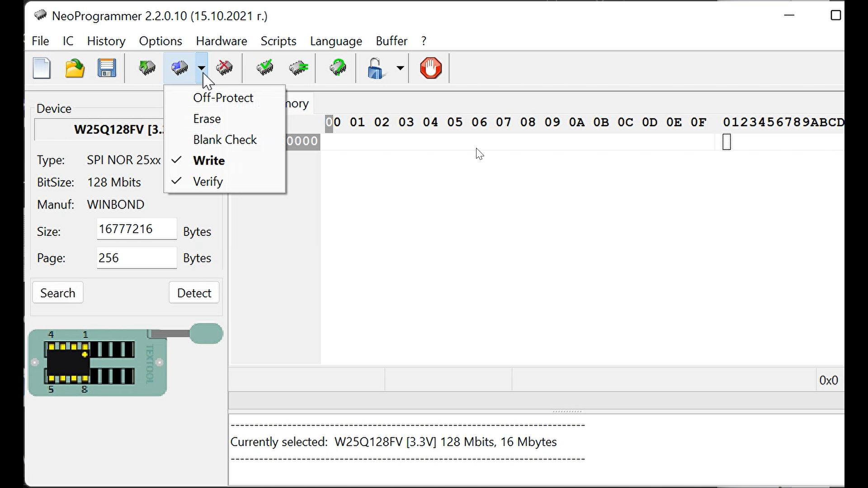Uncheck the Write option in dropdown
The image size is (868, 488).
[208, 161]
